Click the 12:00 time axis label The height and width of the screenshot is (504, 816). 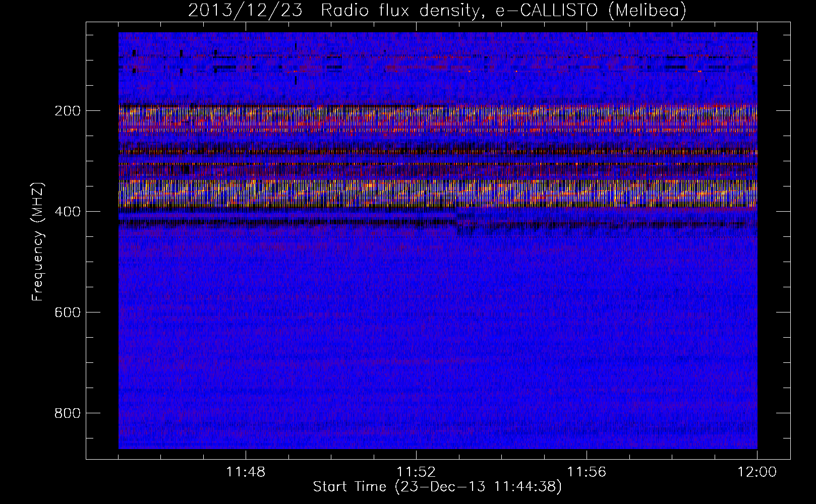point(757,472)
